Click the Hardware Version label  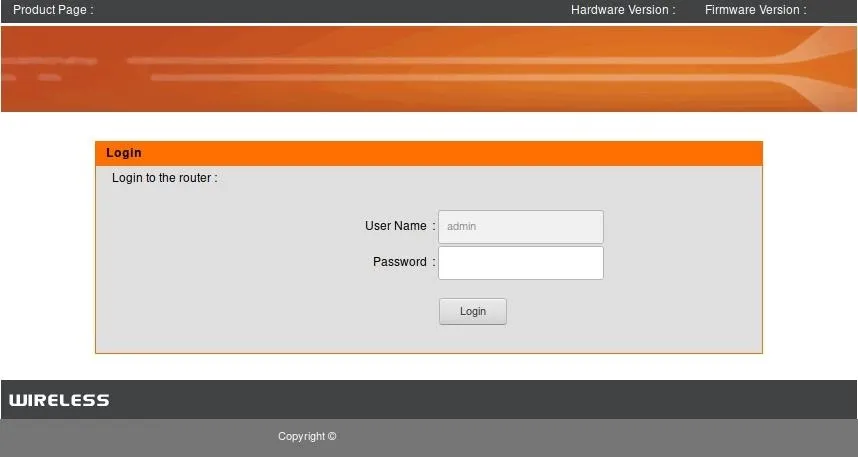click(623, 10)
